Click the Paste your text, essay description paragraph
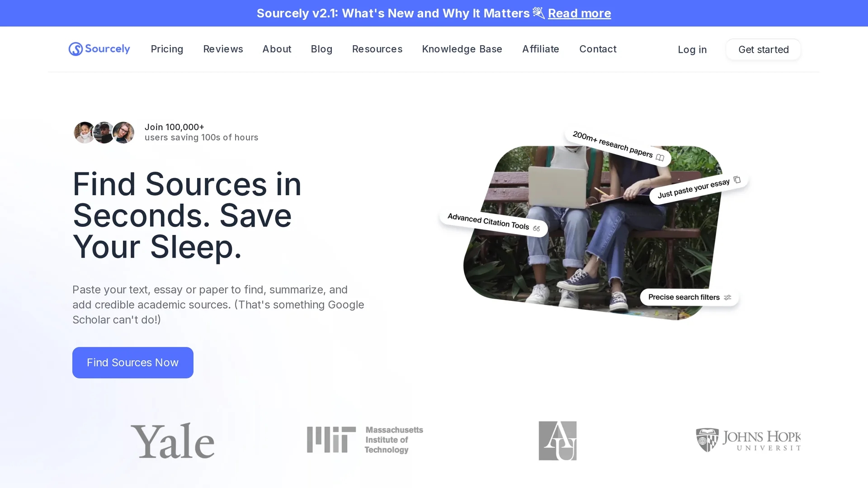 tap(218, 305)
